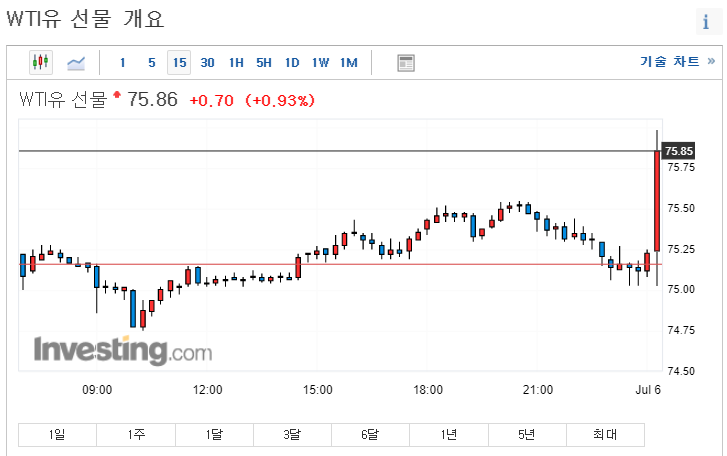Click the (+0.93%) percent change
Image resolution: width=727 pixels, height=456 pixels.
(x=280, y=101)
